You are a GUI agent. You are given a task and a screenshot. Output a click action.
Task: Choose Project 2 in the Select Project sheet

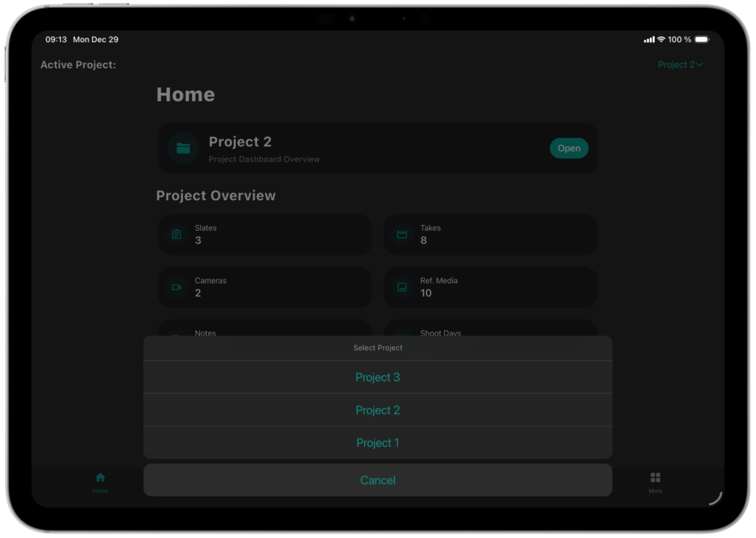377,410
